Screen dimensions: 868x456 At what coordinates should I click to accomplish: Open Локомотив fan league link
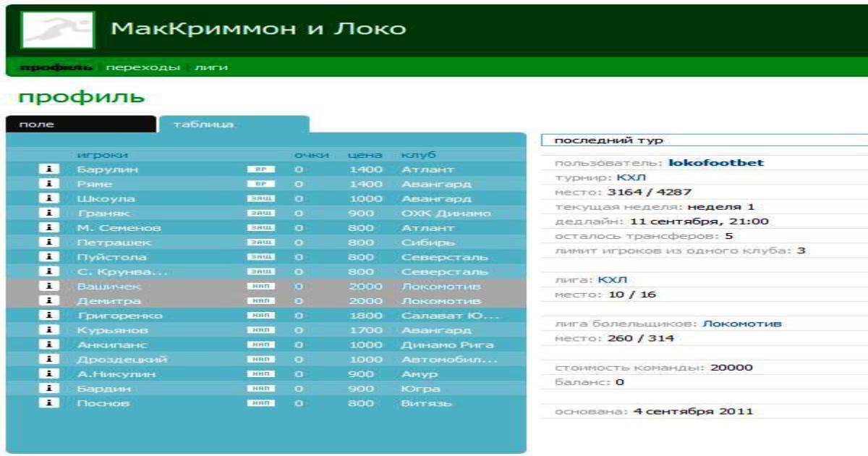coord(742,324)
